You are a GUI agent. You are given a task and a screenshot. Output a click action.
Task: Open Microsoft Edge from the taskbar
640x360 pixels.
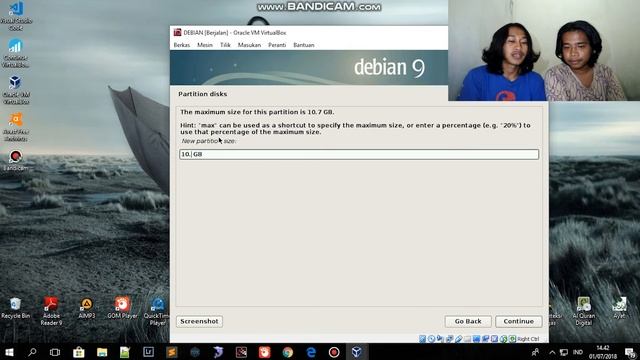311,352
